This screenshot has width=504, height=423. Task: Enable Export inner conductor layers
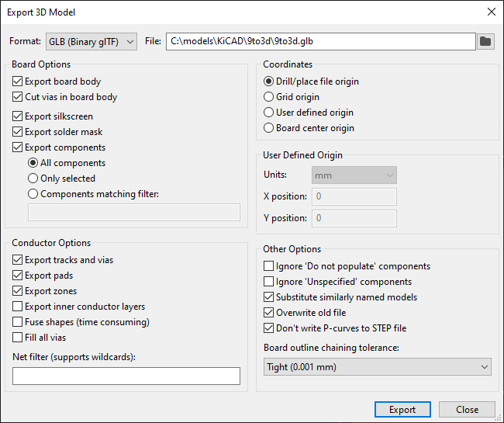click(19, 307)
